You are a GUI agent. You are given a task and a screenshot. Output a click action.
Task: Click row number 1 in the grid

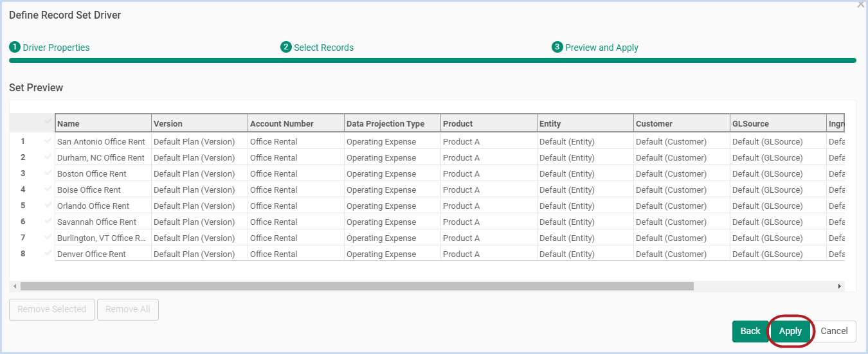click(x=23, y=141)
